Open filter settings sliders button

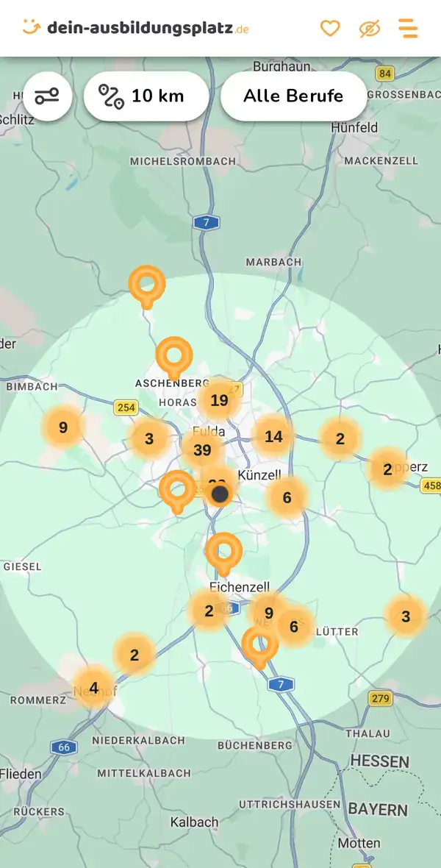pos(48,96)
